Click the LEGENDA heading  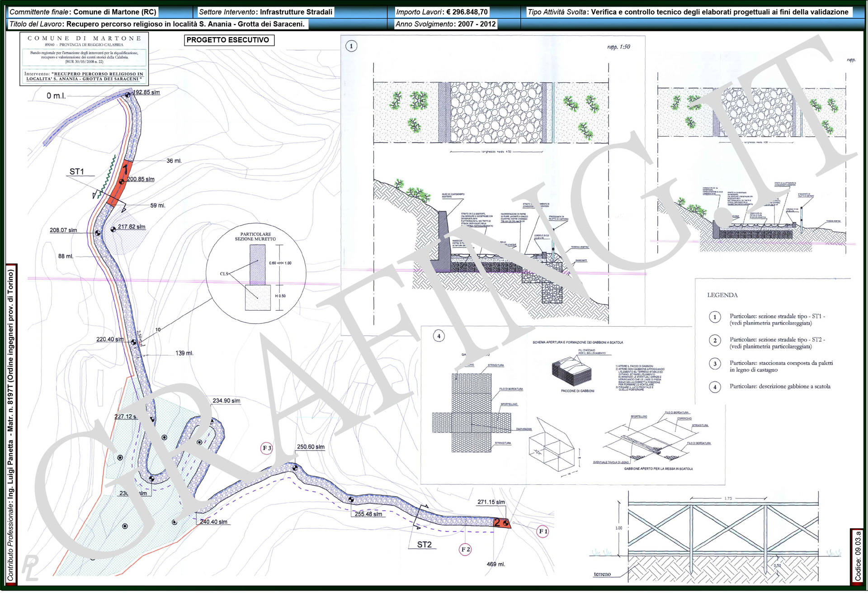click(722, 295)
